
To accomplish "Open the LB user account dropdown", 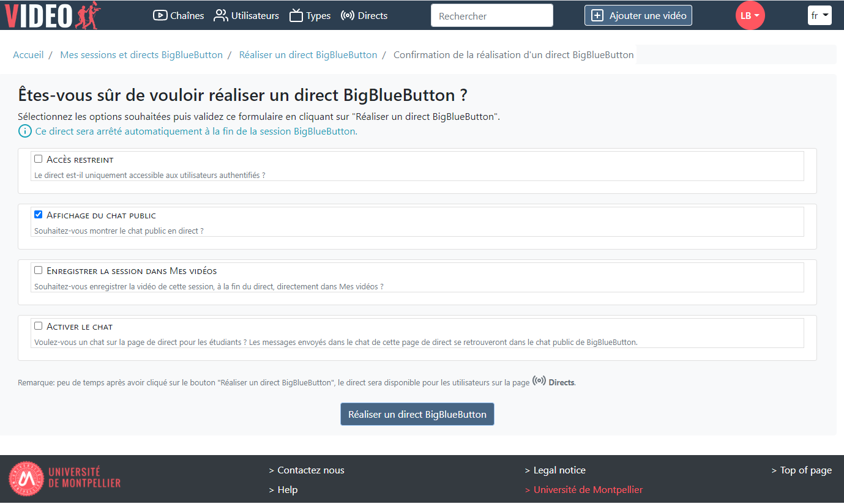I will [x=750, y=16].
